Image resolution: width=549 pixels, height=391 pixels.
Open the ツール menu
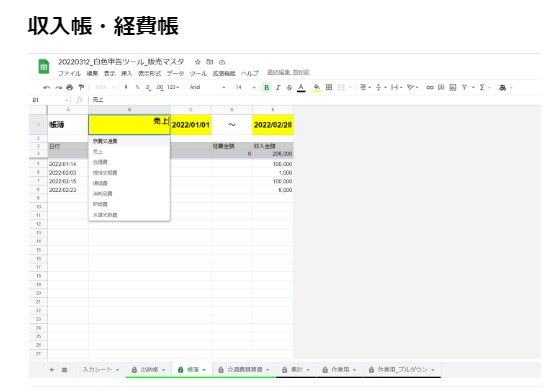[x=198, y=74]
